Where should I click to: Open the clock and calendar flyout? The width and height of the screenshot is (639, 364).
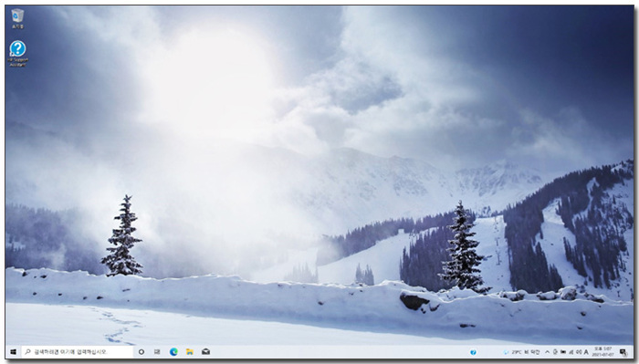(603, 352)
